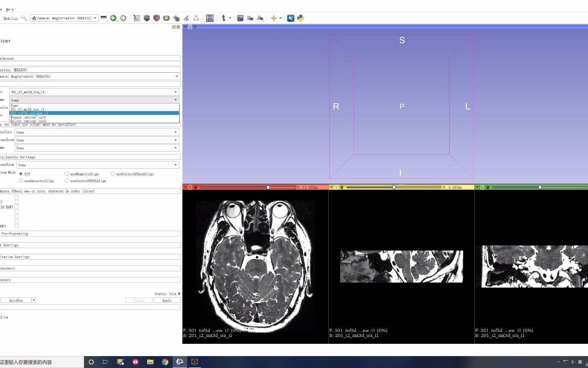The image size is (588, 368).
Task: Check the last DOF phase checkbox
Action: click(17, 226)
